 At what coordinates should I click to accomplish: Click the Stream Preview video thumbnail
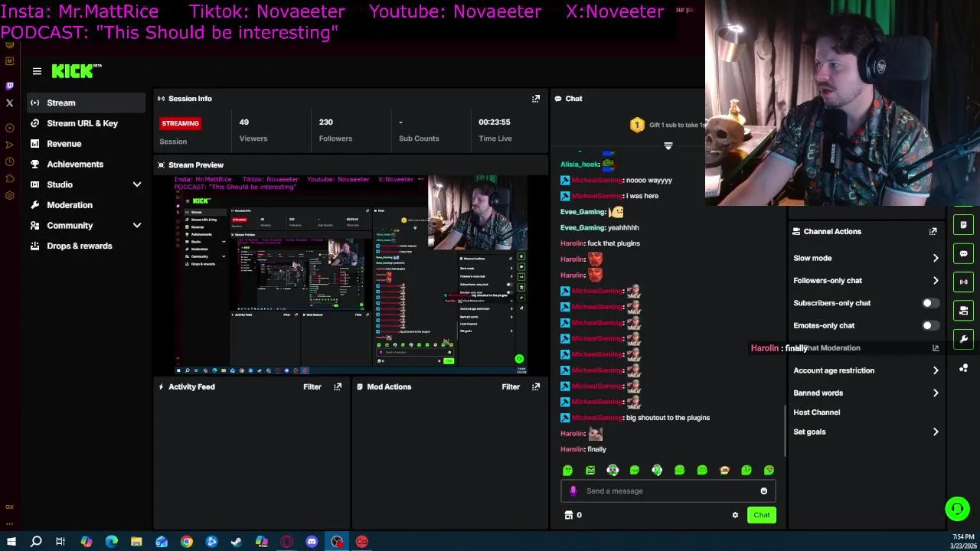[x=351, y=275]
